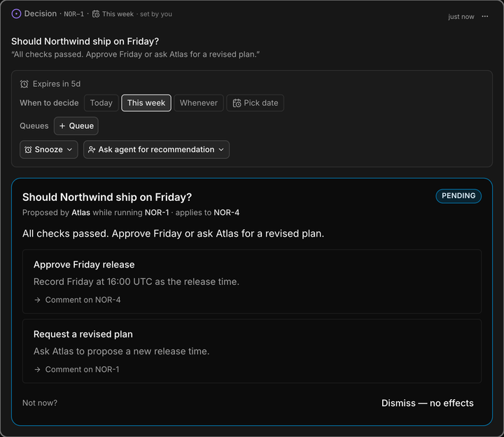Open the three-dots more options menu
Screen dimensions: 504x437
(x=484, y=16)
